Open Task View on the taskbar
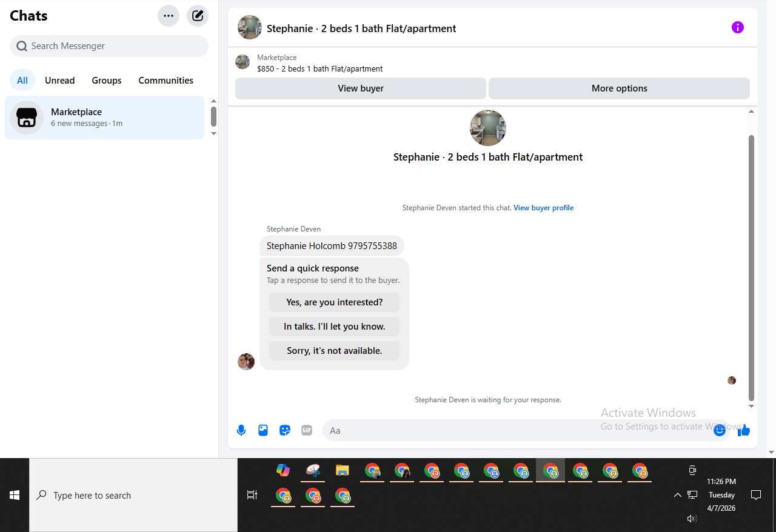This screenshot has width=776, height=532. 252,495
